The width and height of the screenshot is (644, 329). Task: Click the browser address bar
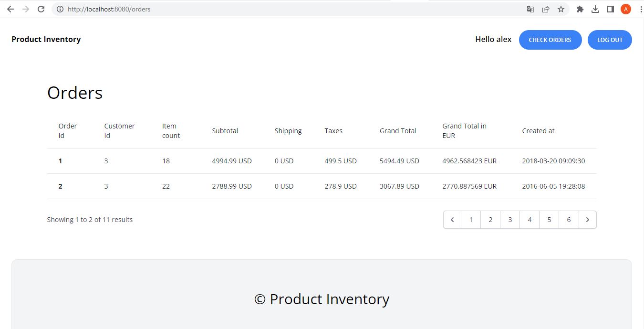tap(191, 9)
